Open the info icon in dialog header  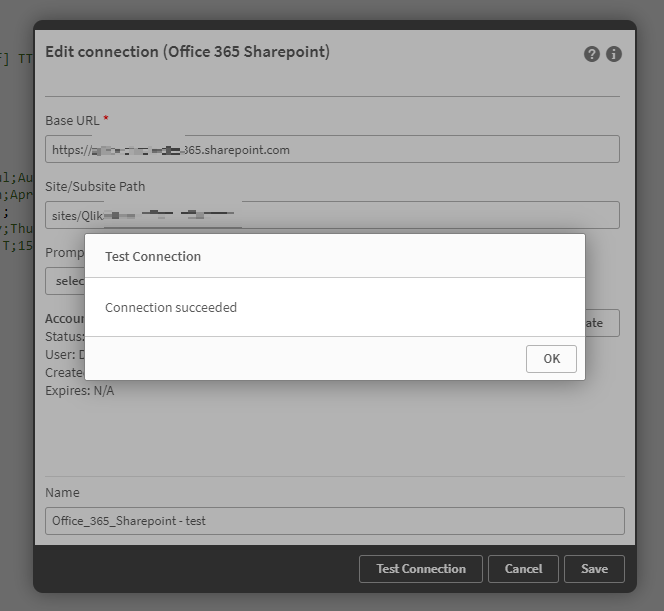point(614,54)
